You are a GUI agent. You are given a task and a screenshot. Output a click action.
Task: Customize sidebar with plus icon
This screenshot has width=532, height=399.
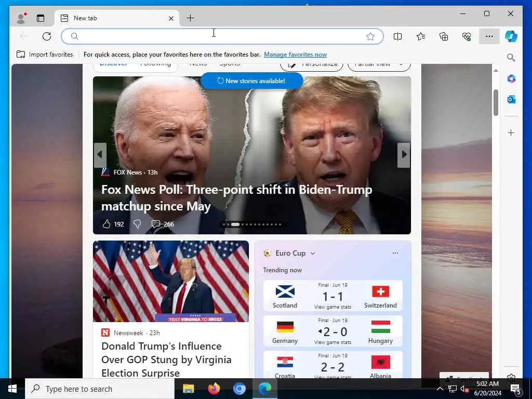click(511, 132)
